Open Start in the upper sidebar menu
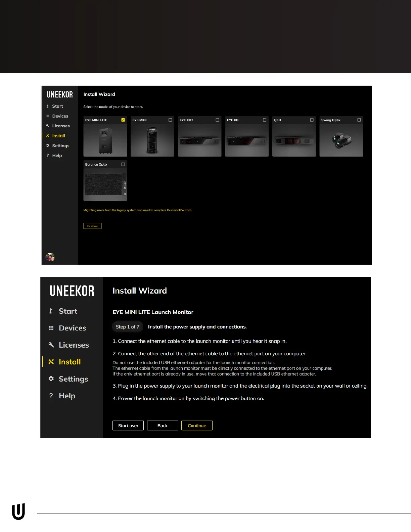Viewport: 411px width, 532px height. 57,106
